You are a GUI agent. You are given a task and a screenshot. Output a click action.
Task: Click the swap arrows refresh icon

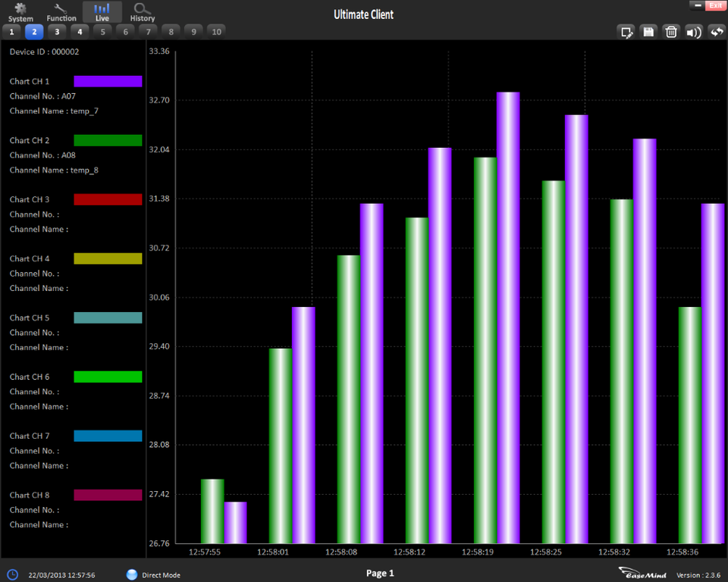pos(717,32)
